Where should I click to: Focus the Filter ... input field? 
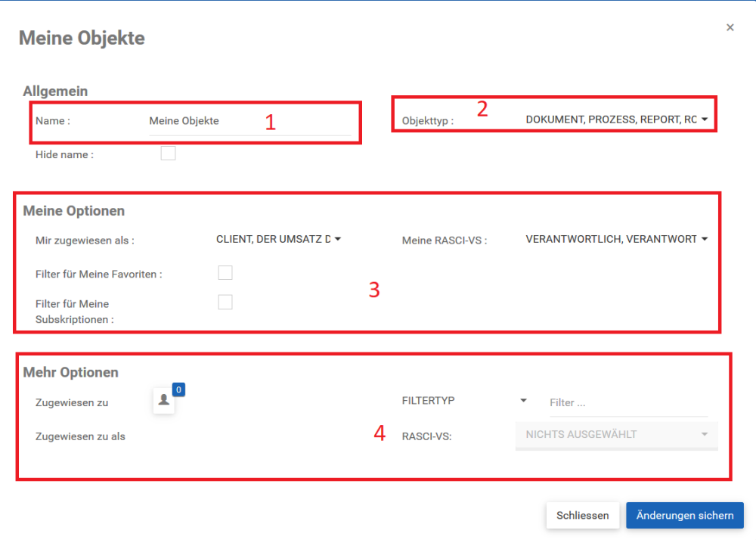point(627,403)
